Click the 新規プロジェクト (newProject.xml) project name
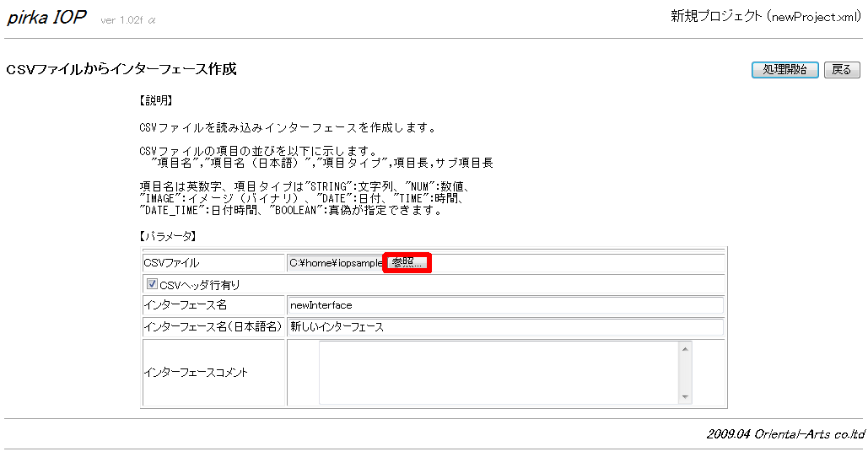Image resolution: width=868 pixels, height=457 pixels. (x=766, y=17)
